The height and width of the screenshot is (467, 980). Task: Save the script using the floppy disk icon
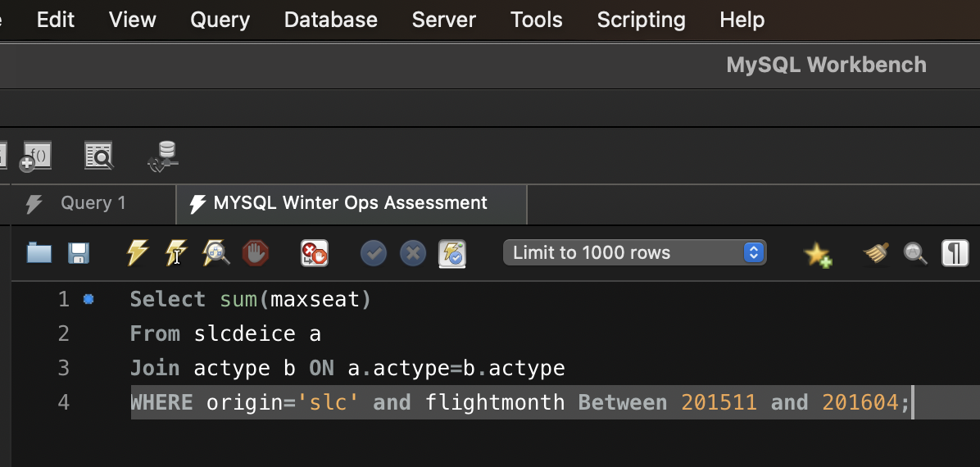tap(79, 253)
